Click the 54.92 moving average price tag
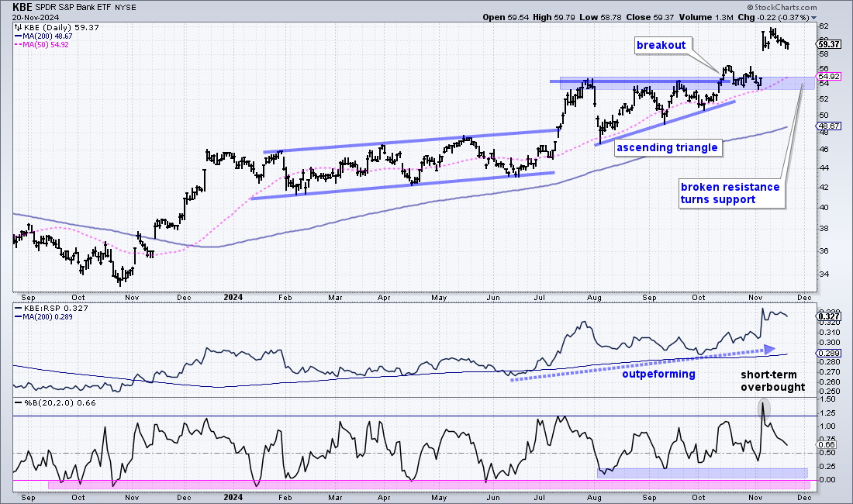This screenshot has width=853, height=504. [x=827, y=77]
